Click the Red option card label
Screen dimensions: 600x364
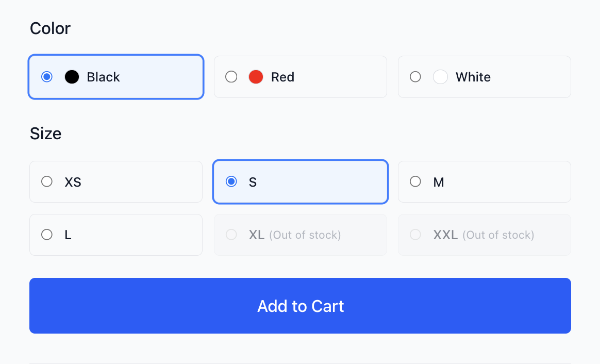click(282, 77)
